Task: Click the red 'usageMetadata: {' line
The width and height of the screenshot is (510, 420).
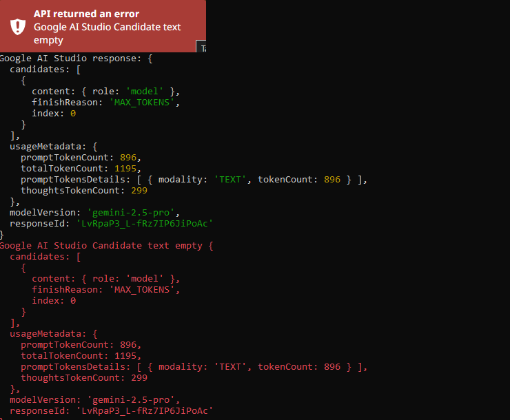Action: click(53, 334)
